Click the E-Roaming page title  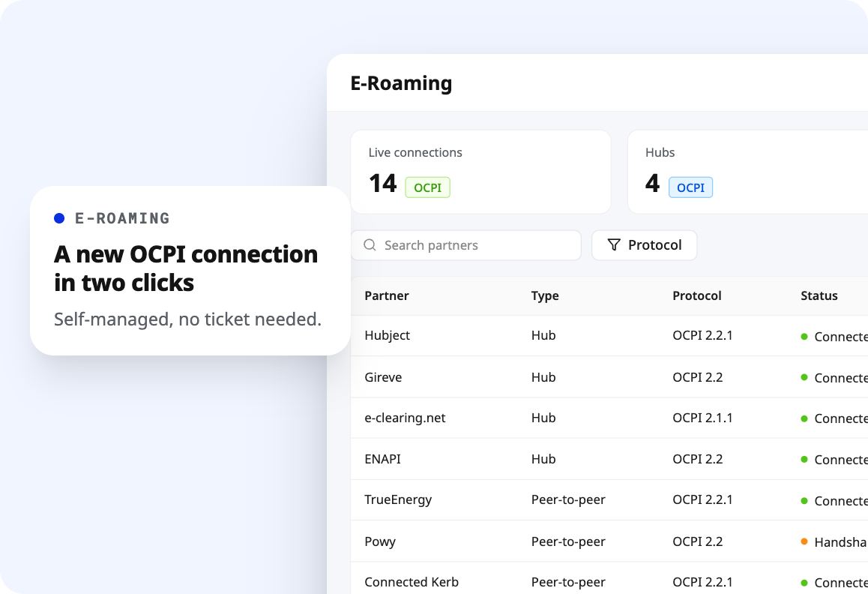(401, 83)
